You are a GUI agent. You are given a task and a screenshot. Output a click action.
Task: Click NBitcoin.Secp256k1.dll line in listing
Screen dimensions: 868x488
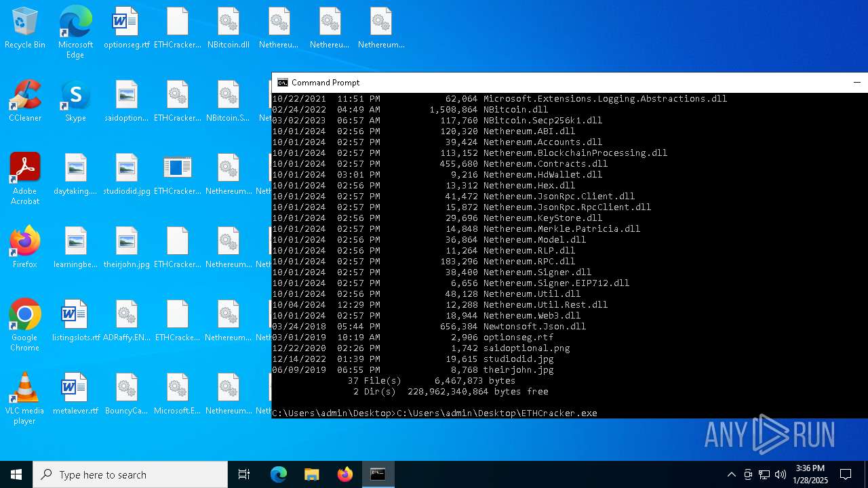coord(437,121)
